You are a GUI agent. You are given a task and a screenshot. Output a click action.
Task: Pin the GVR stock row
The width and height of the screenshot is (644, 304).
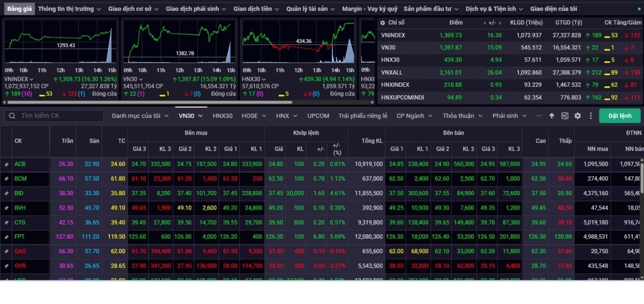pyautogui.click(x=6, y=265)
